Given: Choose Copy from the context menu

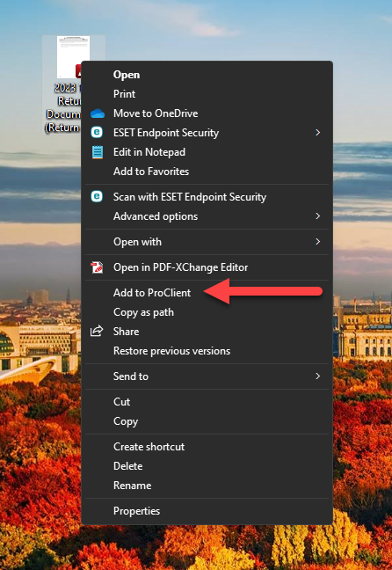Looking at the screenshot, I should [x=207, y=421].
